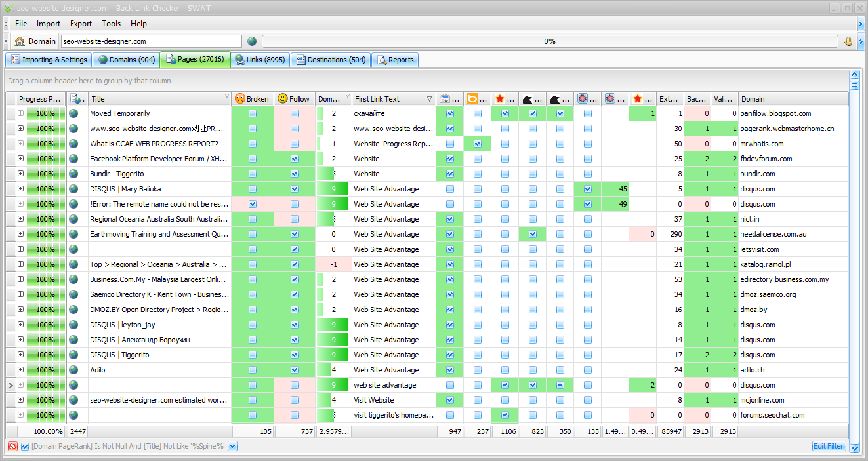Click the red filter clear X icon

pos(12,447)
